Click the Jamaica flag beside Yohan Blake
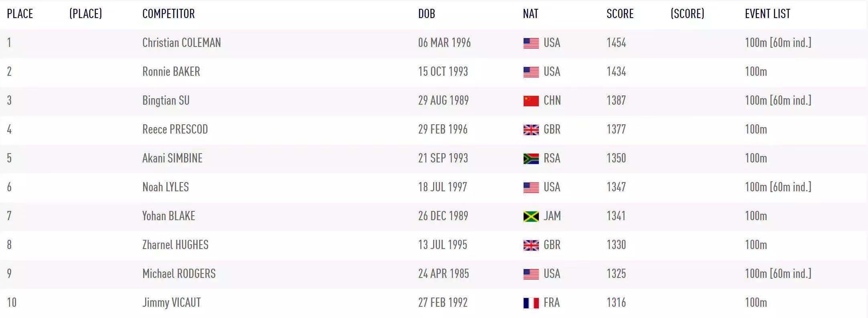 531,216
